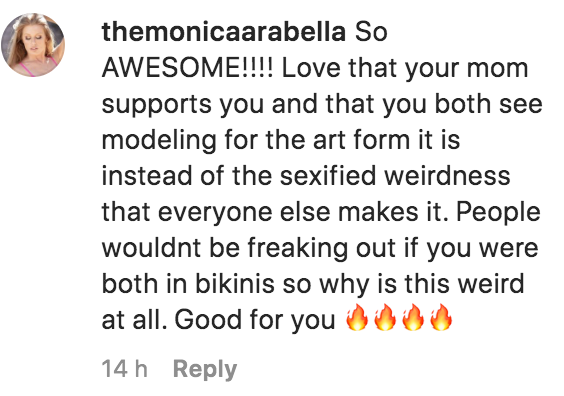Select the word AWESOME!!!! in comment
This screenshot has width=564, height=396.
coord(188,68)
